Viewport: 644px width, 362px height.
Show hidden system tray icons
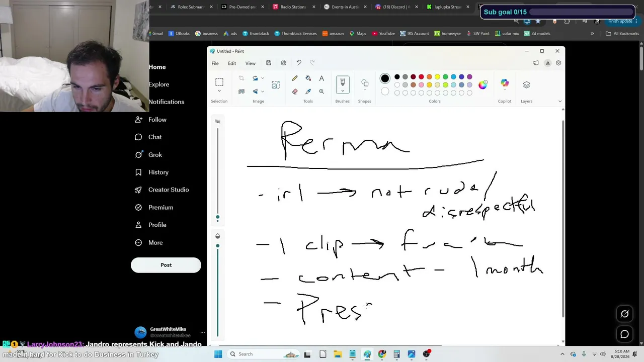point(562,354)
